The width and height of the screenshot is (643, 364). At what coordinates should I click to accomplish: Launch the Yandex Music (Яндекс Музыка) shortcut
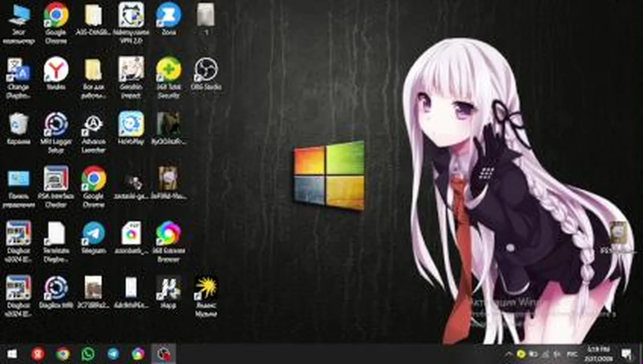click(206, 296)
